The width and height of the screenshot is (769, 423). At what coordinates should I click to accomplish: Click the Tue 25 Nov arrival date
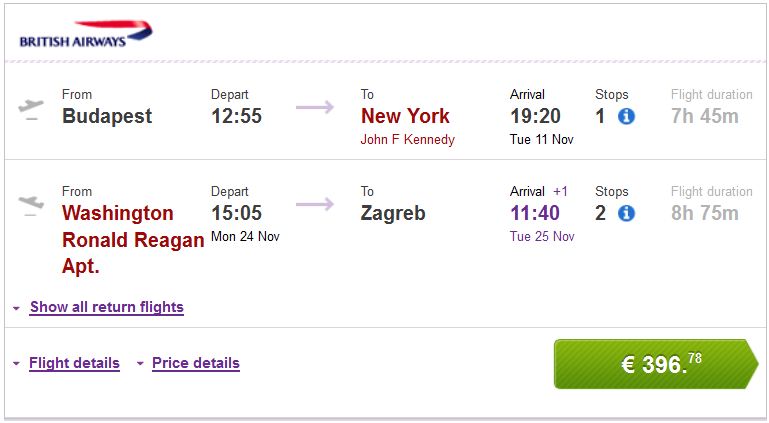(542, 237)
